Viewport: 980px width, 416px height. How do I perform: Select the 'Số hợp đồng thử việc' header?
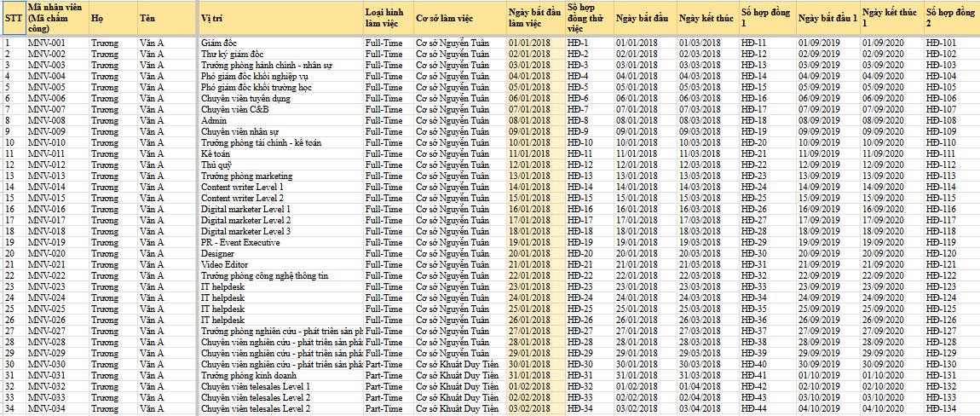click(590, 18)
